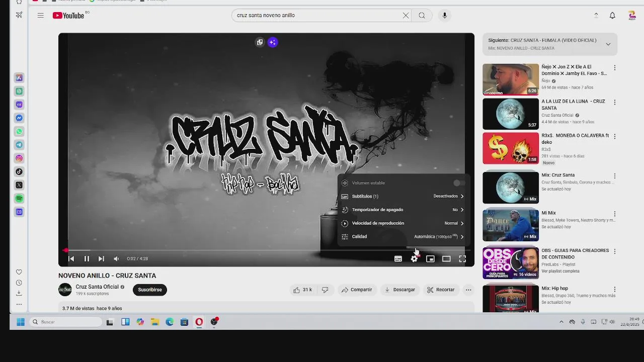
Task: Open Opera bookmarks heart icon
Action: tap(19, 272)
